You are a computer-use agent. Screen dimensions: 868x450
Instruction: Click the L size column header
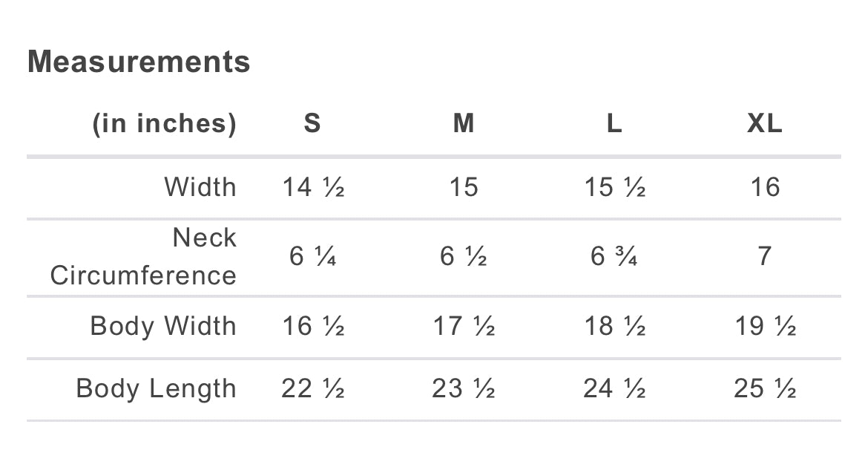tap(614, 123)
